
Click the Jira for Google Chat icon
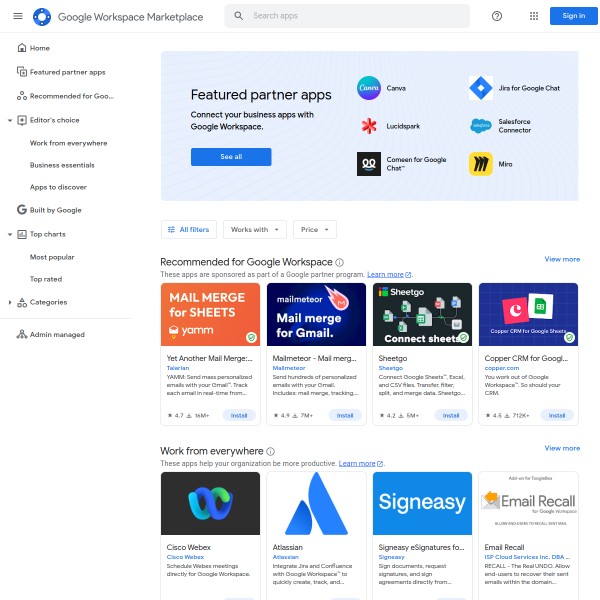(x=481, y=88)
